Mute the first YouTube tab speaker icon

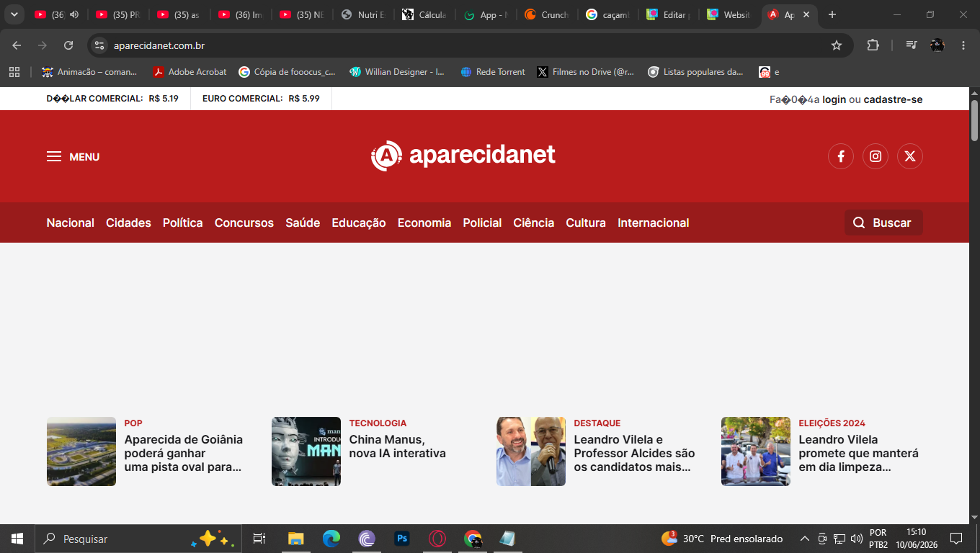pos(74,14)
